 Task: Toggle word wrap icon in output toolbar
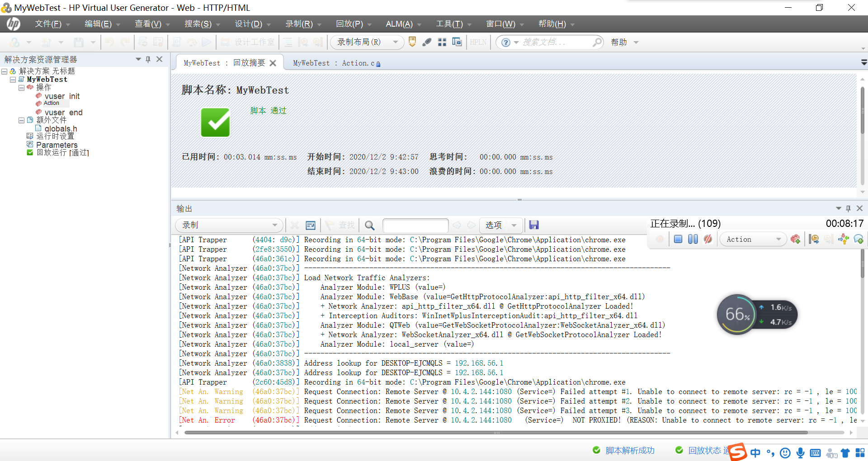tap(311, 225)
